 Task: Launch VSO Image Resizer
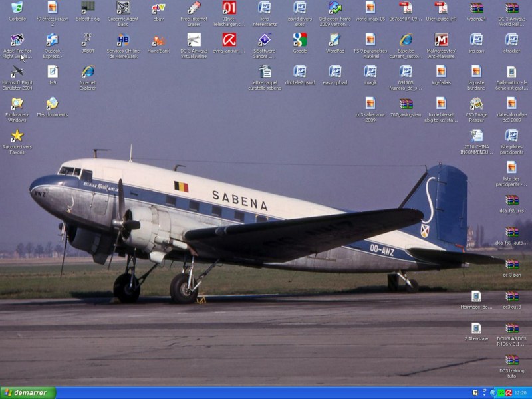pyautogui.click(x=476, y=104)
